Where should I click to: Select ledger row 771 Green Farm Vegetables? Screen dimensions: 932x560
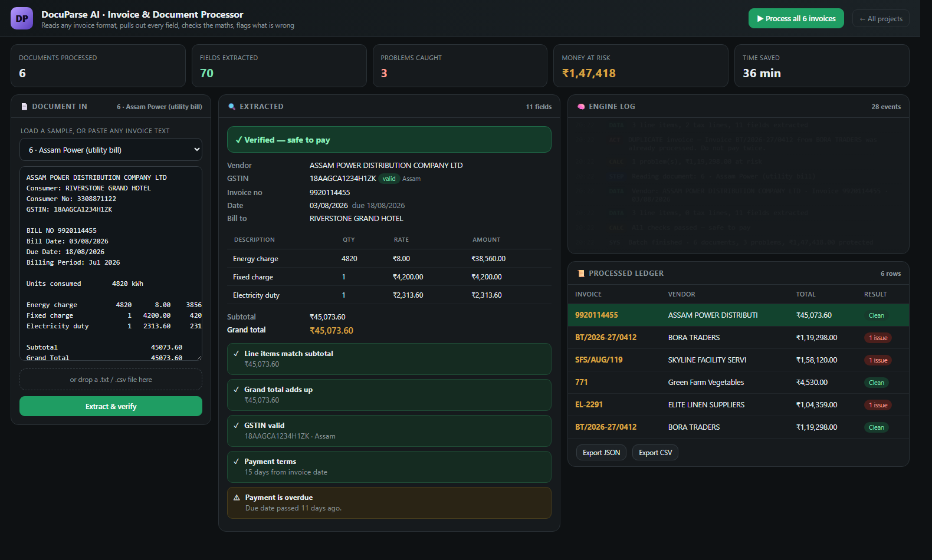(738, 383)
